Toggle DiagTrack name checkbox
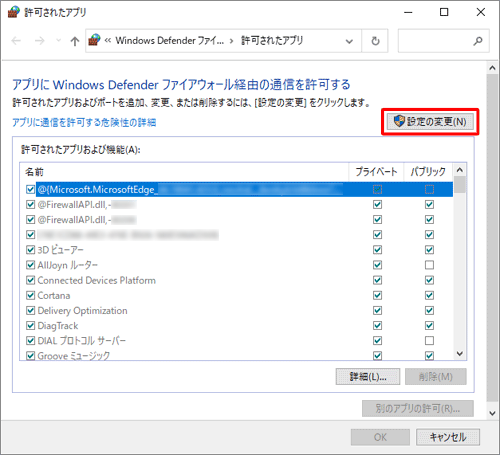The image size is (500, 455). click(x=30, y=325)
